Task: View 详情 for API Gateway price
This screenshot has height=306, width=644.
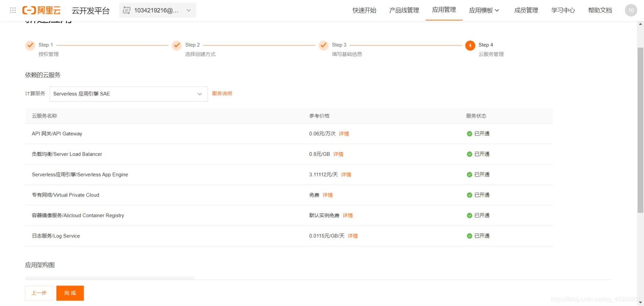Action: coord(344,134)
